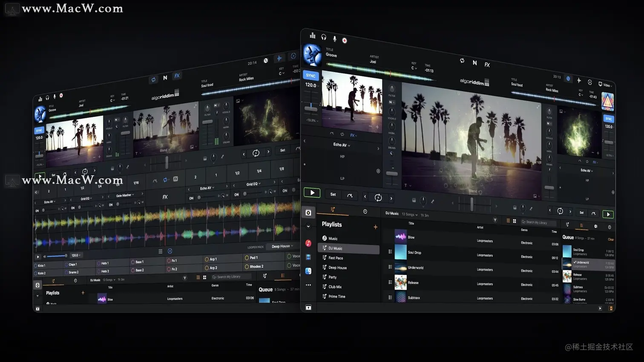Adjust left deck tempo slider under 120.0
The width and height of the screenshot is (644, 362).
[x=311, y=109]
